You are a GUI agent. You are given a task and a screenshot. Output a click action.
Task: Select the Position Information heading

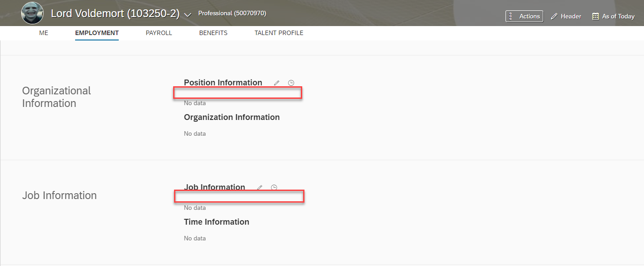(223, 83)
